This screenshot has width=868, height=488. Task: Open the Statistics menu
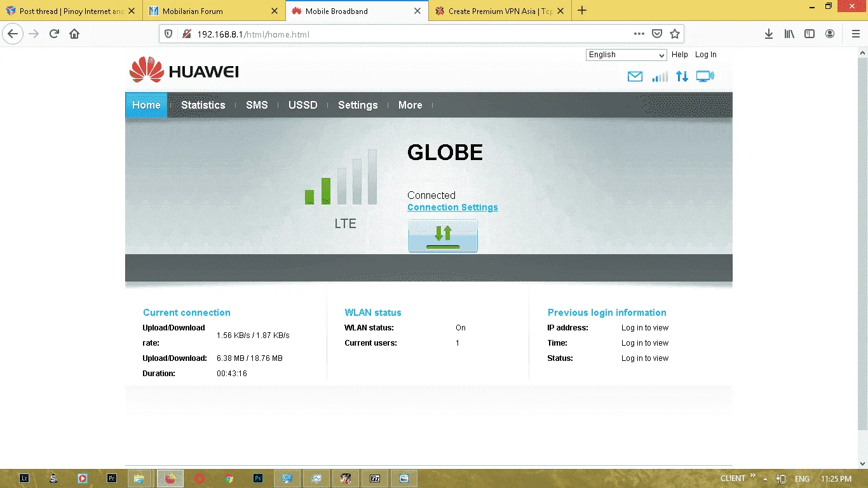[x=203, y=105]
